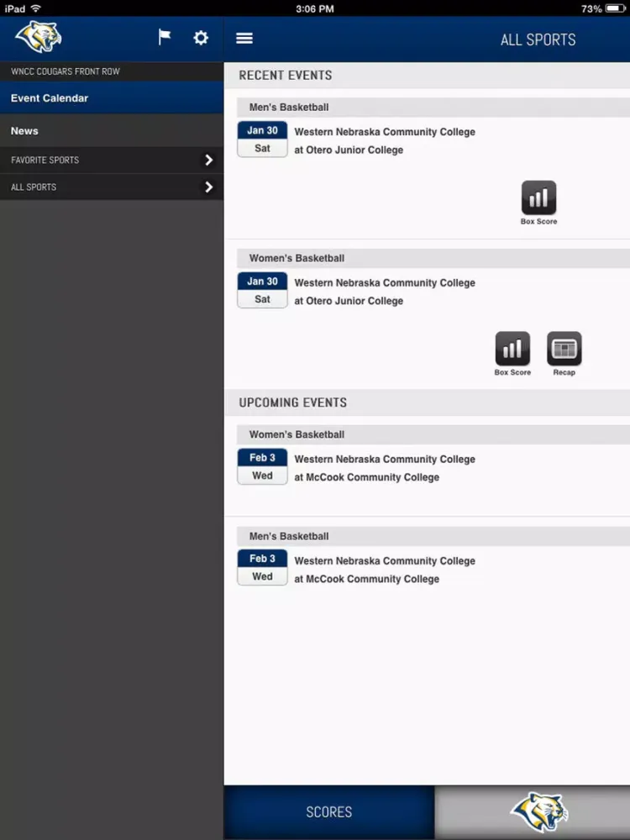Viewport: 630px width, 840px height.
Task: Open Box Score for Women's Basketball Jan 30
Action: coord(512,354)
